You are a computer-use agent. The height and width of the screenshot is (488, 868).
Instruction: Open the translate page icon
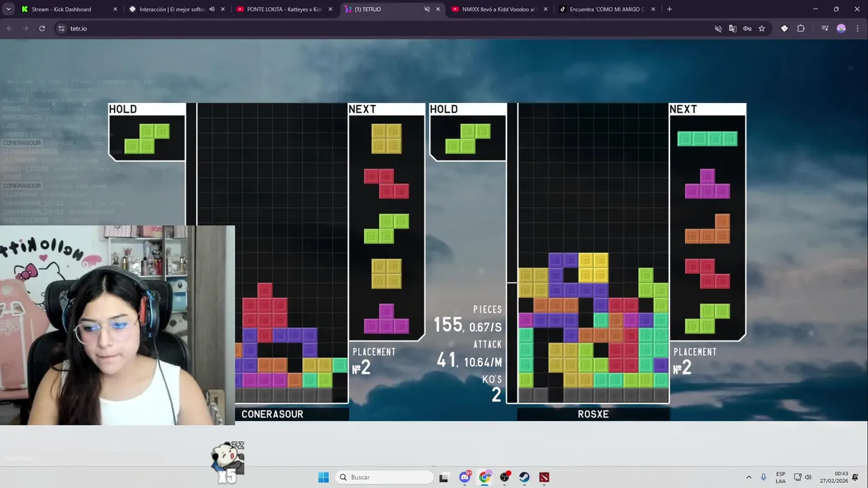[x=732, y=28]
